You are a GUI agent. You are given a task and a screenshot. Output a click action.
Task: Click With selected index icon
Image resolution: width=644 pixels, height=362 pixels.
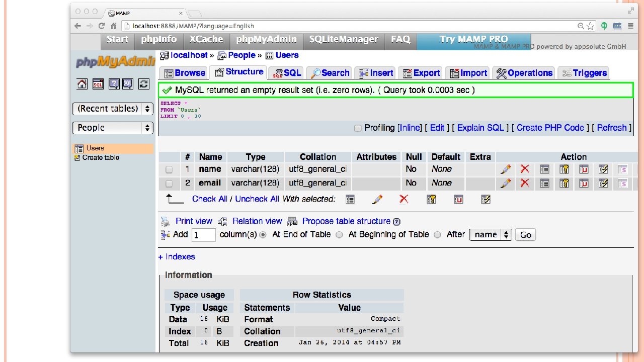pos(486,200)
